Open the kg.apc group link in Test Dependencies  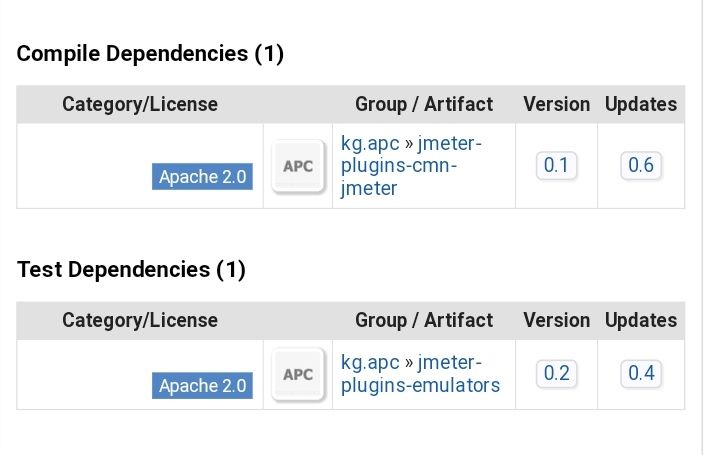pyautogui.click(x=370, y=363)
